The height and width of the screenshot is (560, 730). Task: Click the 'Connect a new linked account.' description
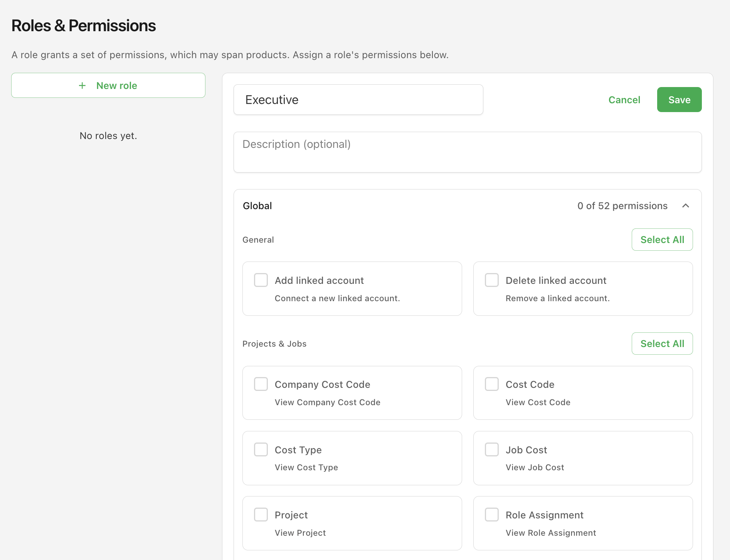point(337,298)
